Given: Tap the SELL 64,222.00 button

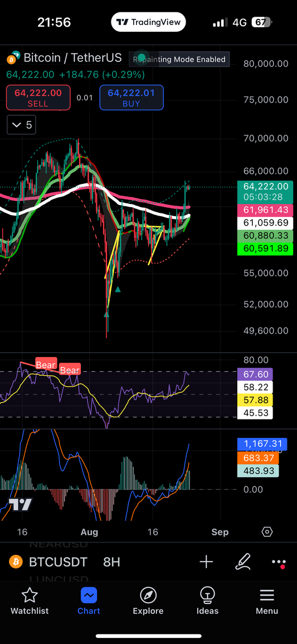Looking at the screenshot, I should tap(38, 97).
